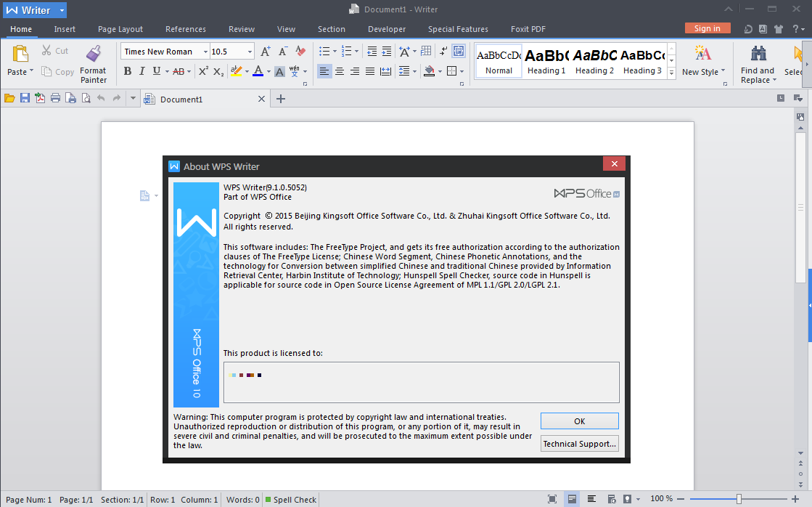Screen dimensions: 812x507
Task: Click OK in About WPS Writer dialog
Action: coord(580,421)
